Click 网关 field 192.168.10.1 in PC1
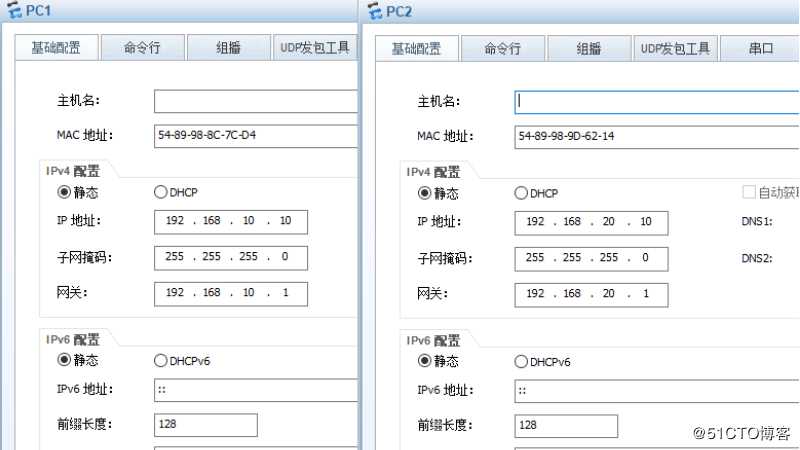The width and height of the screenshot is (800, 450). [231, 294]
